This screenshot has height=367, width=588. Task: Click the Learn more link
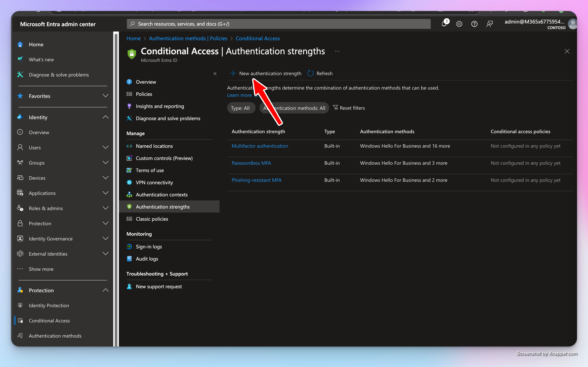239,95
